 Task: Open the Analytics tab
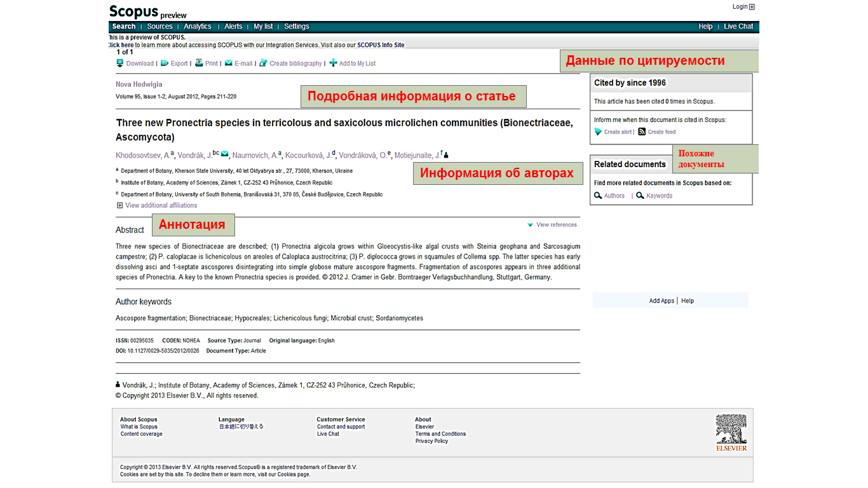[x=198, y=27]
